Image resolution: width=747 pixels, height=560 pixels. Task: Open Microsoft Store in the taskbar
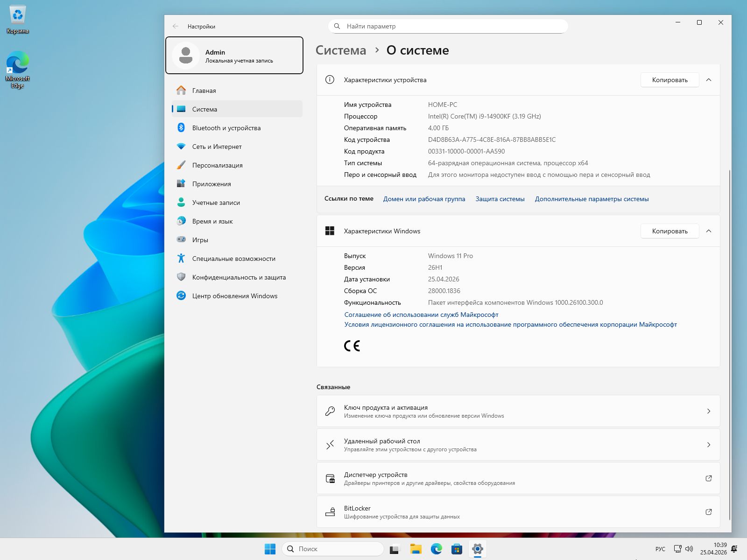coord(457,549)
